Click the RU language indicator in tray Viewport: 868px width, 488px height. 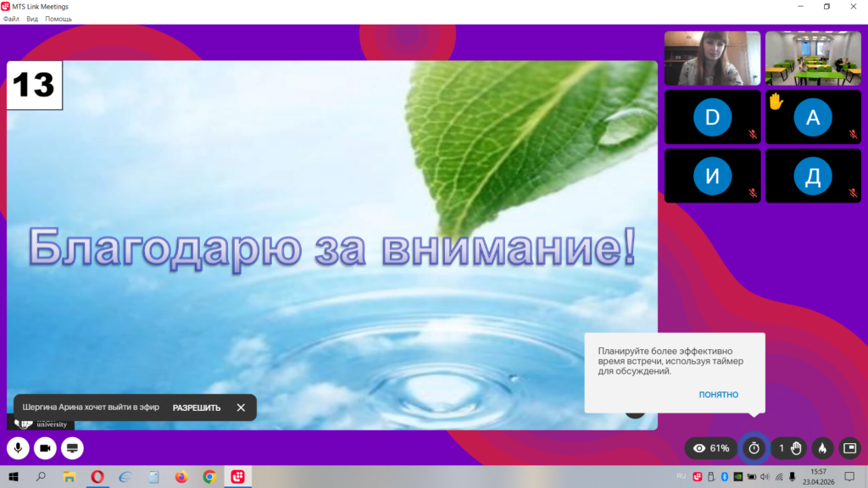[682, 477]
